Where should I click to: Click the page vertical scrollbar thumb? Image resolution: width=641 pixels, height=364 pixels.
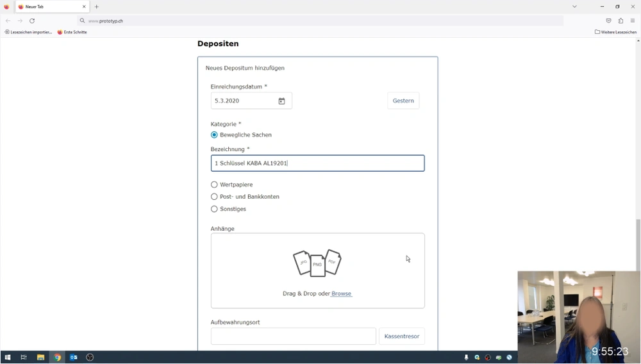pos(638,244)
